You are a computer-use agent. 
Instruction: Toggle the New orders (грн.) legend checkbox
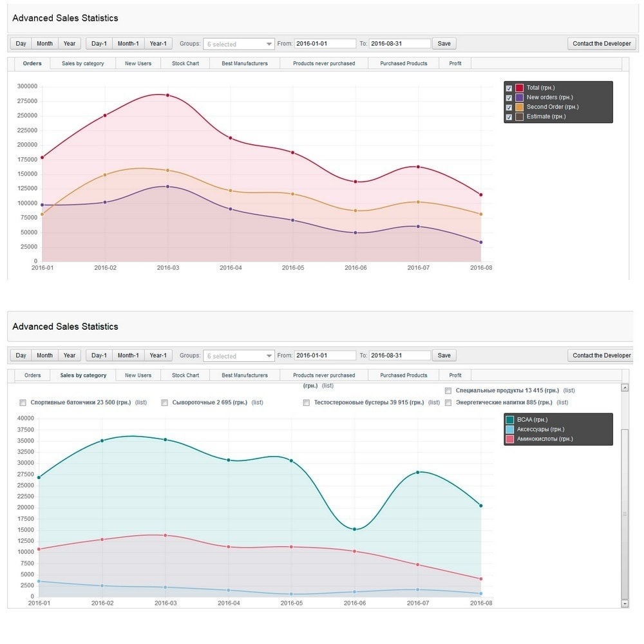click(509, 98)
